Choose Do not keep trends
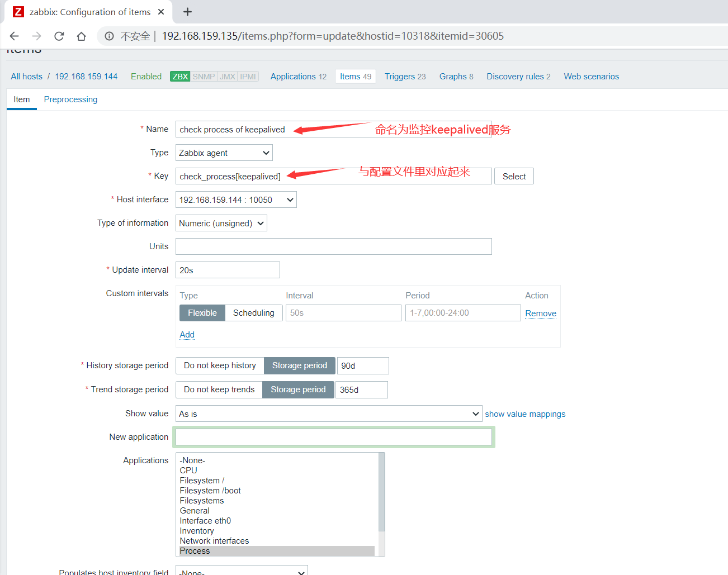Screen dimensions: 728x575 click(x=219, y=389)
